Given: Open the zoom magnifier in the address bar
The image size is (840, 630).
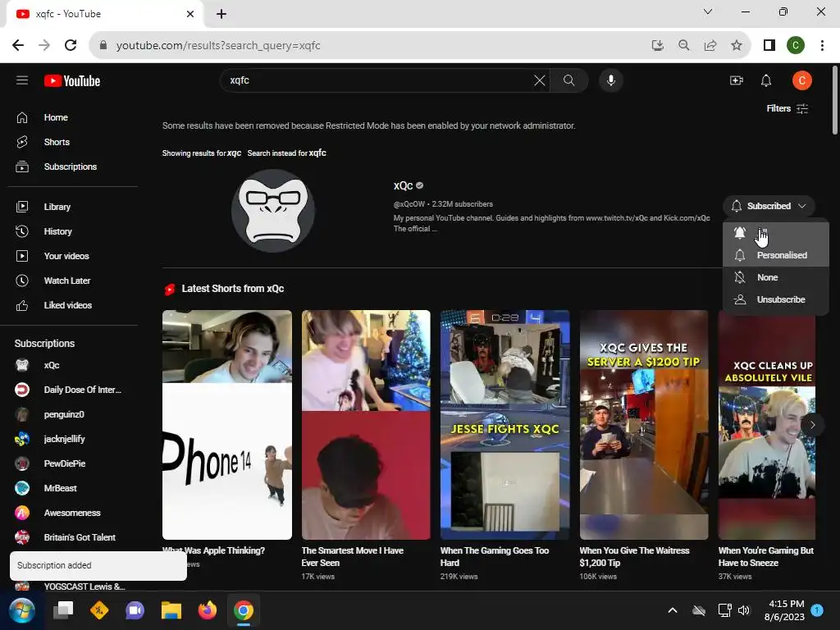Looking at the screenshot, I should click(x=683, y=46).
